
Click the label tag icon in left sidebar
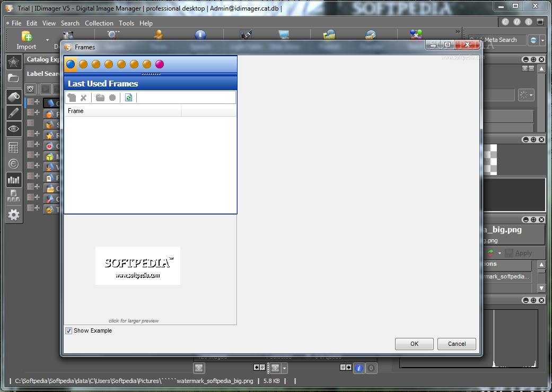point(14,97)
